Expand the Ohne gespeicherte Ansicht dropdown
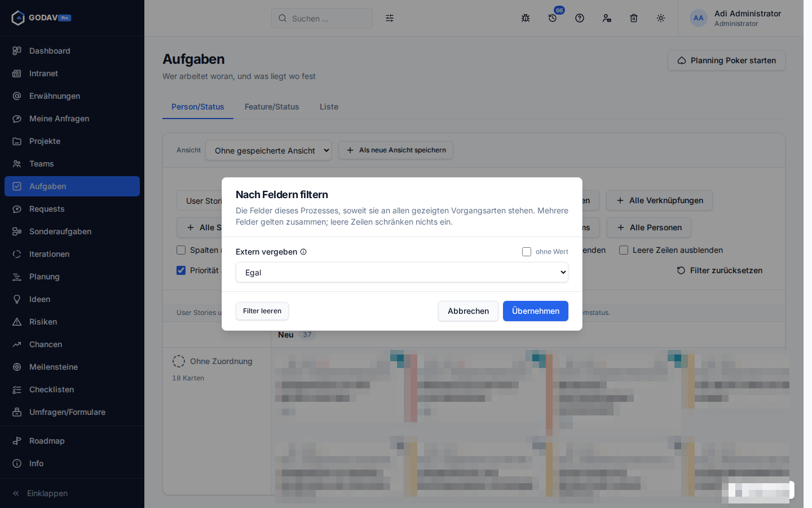 click(x=268, y=150)
